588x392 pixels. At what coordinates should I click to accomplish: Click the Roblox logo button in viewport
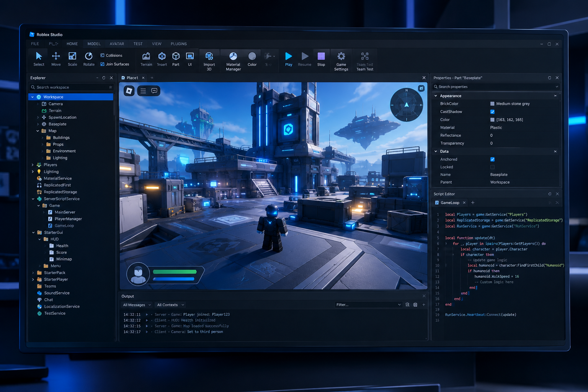pyautogui.click(x=129, y=91)
